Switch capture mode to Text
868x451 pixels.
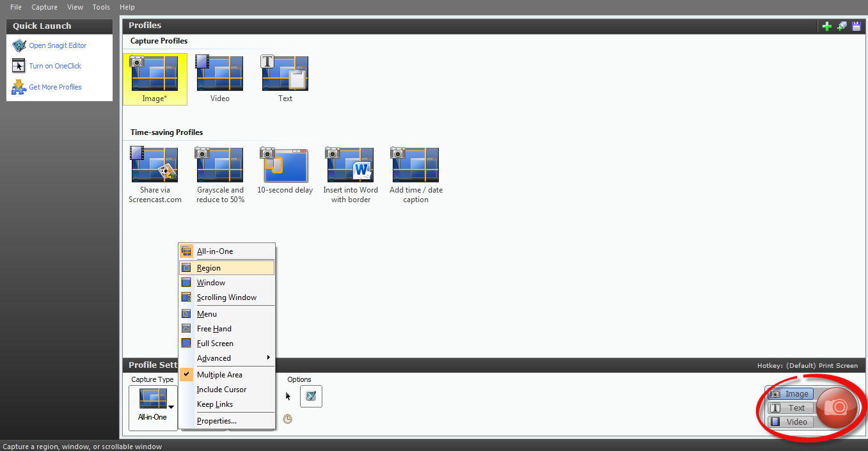coord(791,408)
